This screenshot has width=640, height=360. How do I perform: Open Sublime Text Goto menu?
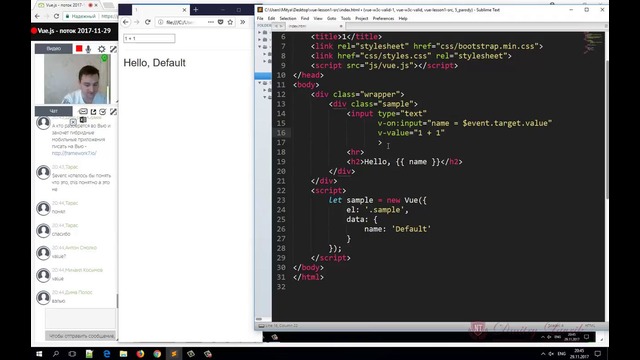coord(331,18)
